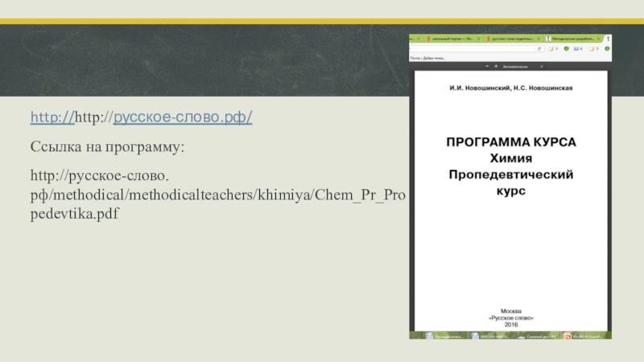Zoom out PDF with minus button
644x362 pixels.
pyautogui.click(x=487, y=66)
